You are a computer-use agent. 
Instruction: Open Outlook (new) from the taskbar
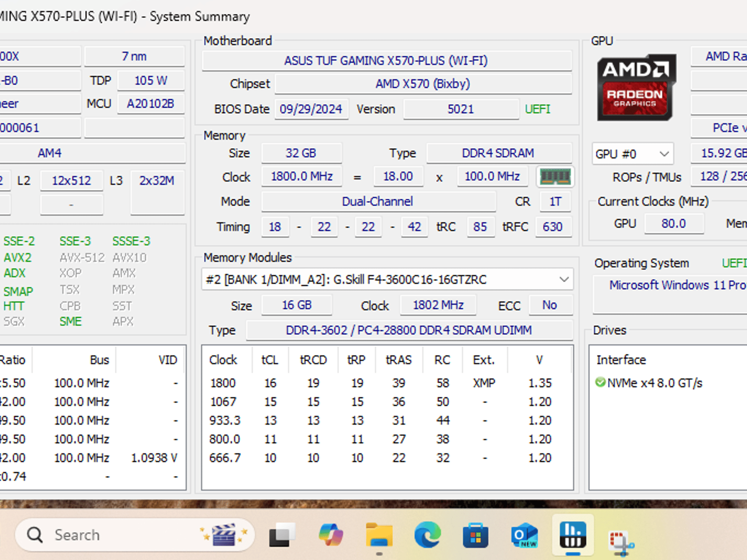click(x=524, y=535)
